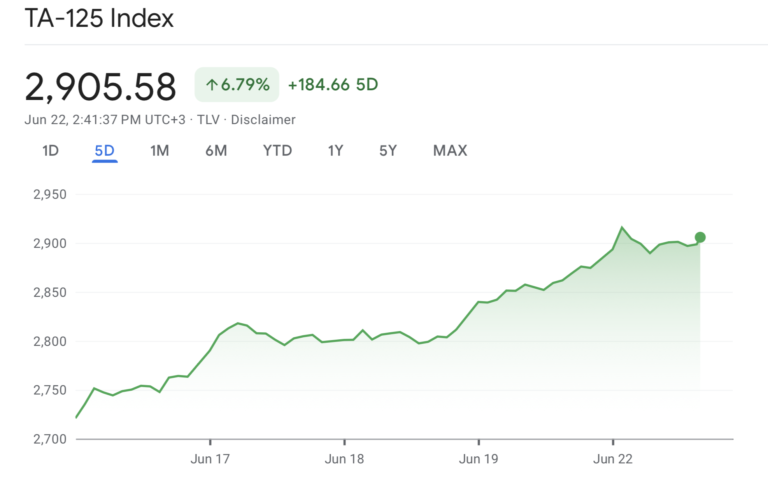Image resolution: width=768 pixels, height=484 pixels.
Task: Click the Jun 22 axis label
Action: click(613, 459)
